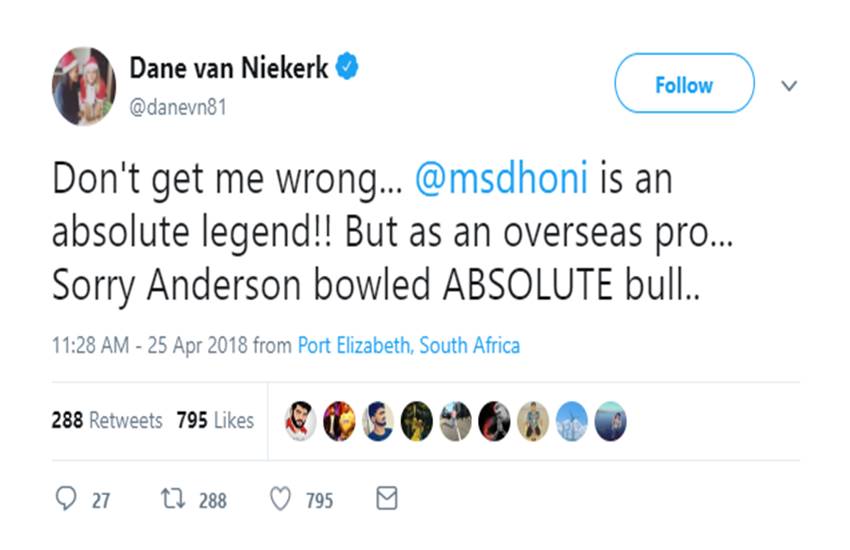This screenshot has width=850, height=550.
Task: Expand the tweet options chevron
Action: point(788,86)
